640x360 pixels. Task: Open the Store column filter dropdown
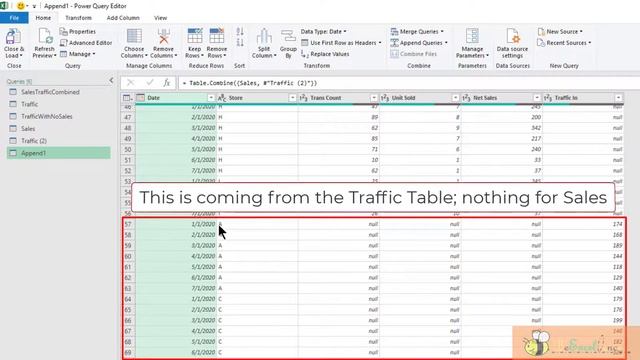(292, 98)
